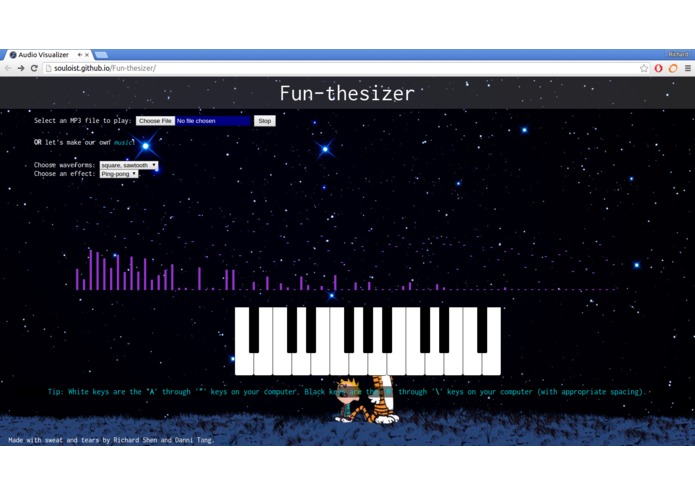Go back using the browser back arrow
Screen dimensions: 695x494
pos(8,68)
